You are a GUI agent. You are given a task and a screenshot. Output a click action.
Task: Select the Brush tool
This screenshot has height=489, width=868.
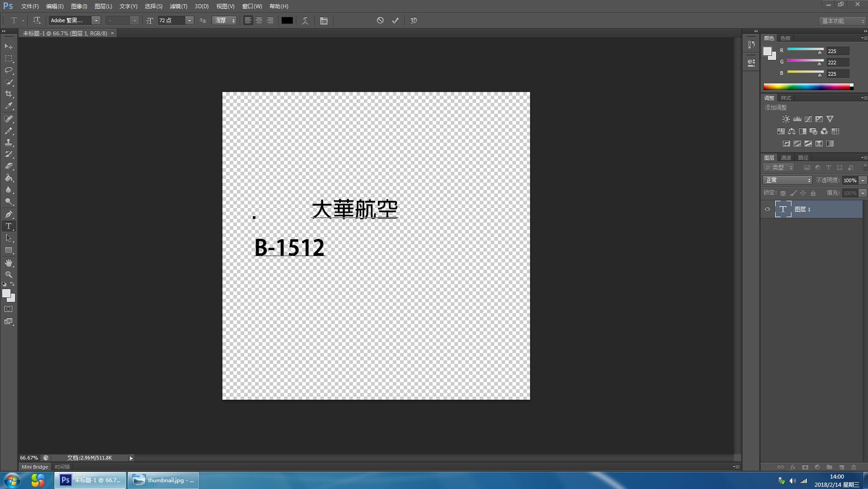(8, 131)
